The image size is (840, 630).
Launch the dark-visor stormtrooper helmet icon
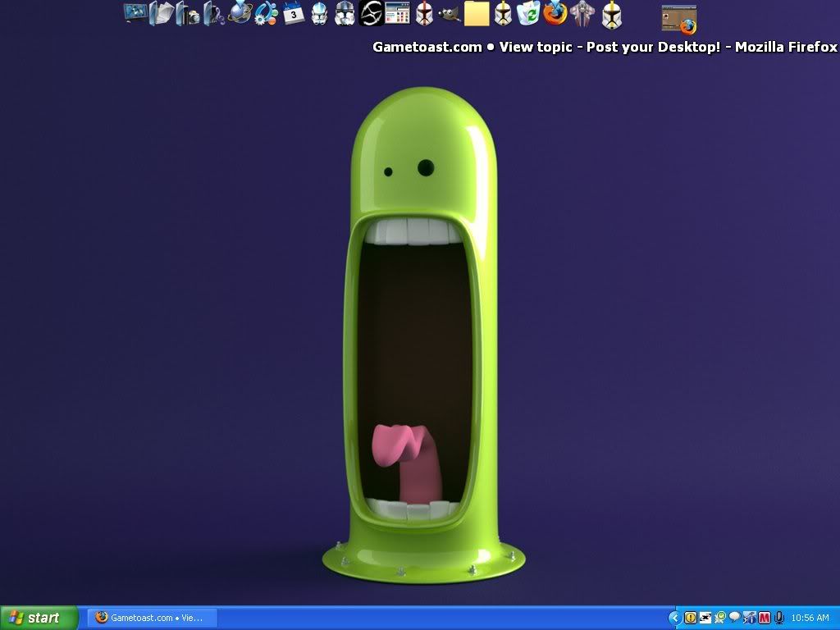tap(345, 13)
